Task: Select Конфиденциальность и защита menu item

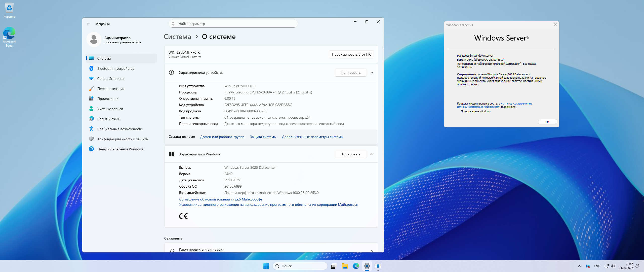Action: [x=122, y=139]
